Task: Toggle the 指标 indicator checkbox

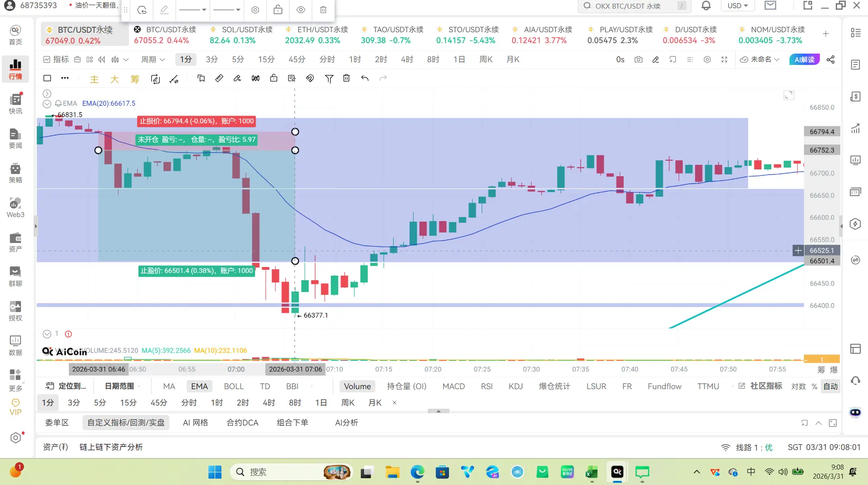Action: pyautogui.click(x=56, y=59)
